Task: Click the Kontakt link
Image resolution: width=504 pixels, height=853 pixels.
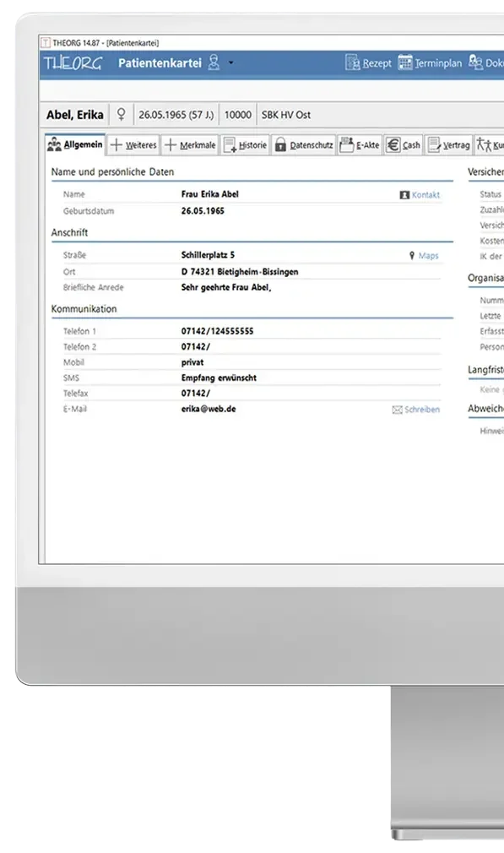Action: click(420, 195)
